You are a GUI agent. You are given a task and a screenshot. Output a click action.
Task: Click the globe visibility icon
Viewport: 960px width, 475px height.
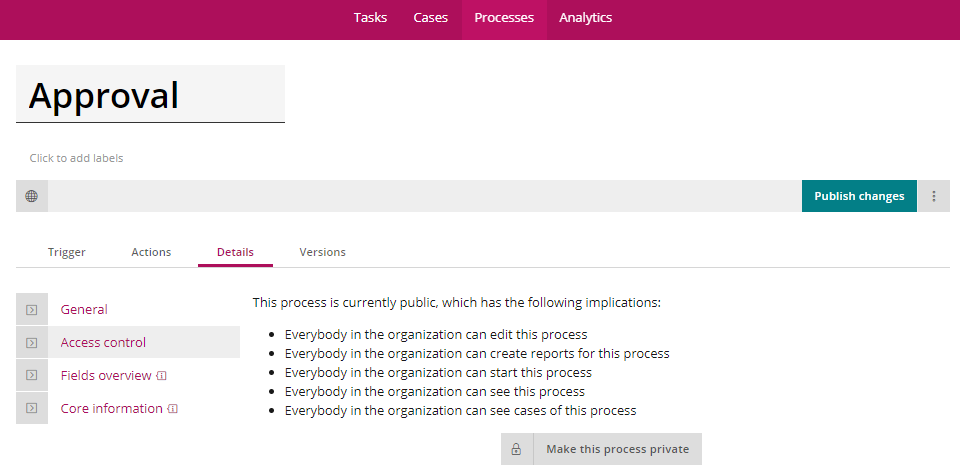point(31,196)
